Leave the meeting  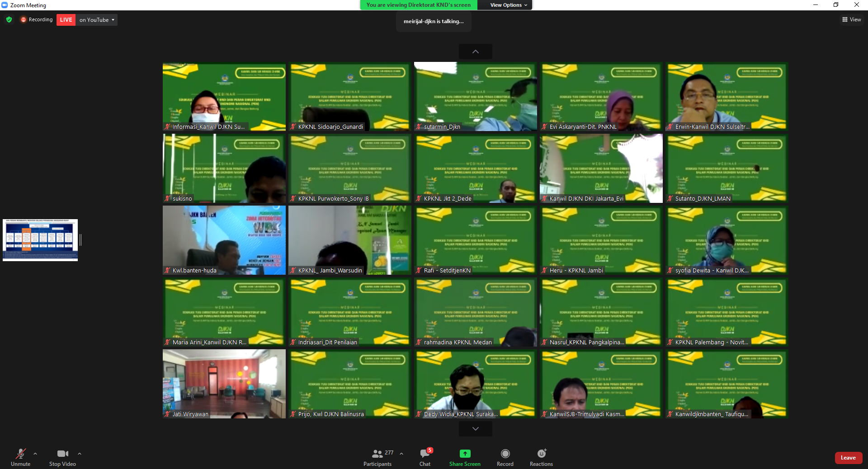848,458
